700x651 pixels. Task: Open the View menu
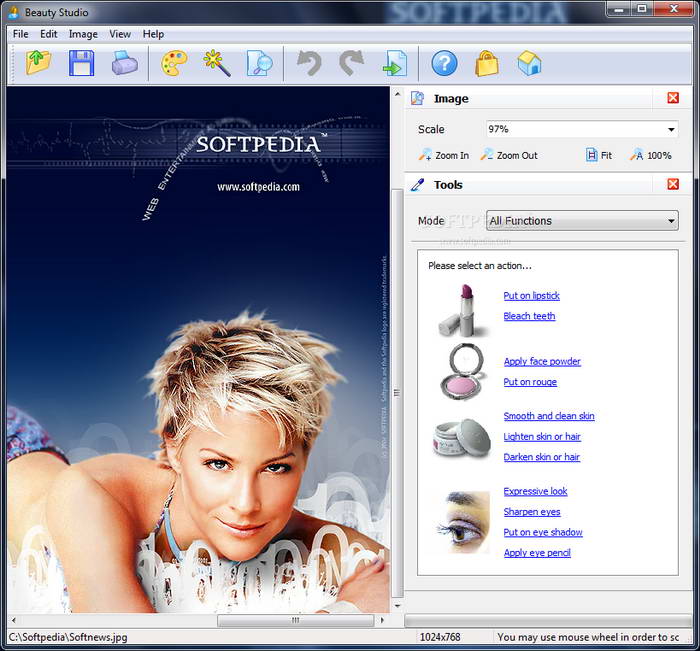[x=120, y=34]
